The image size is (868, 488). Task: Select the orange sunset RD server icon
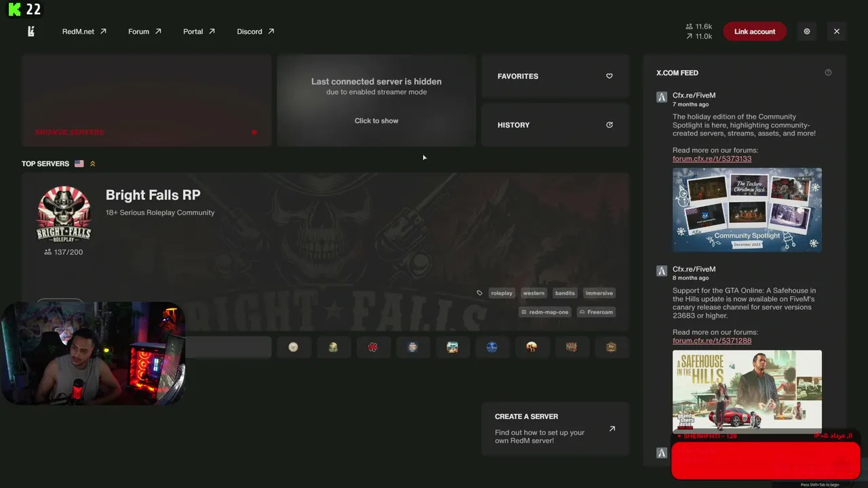click(532, 347)
